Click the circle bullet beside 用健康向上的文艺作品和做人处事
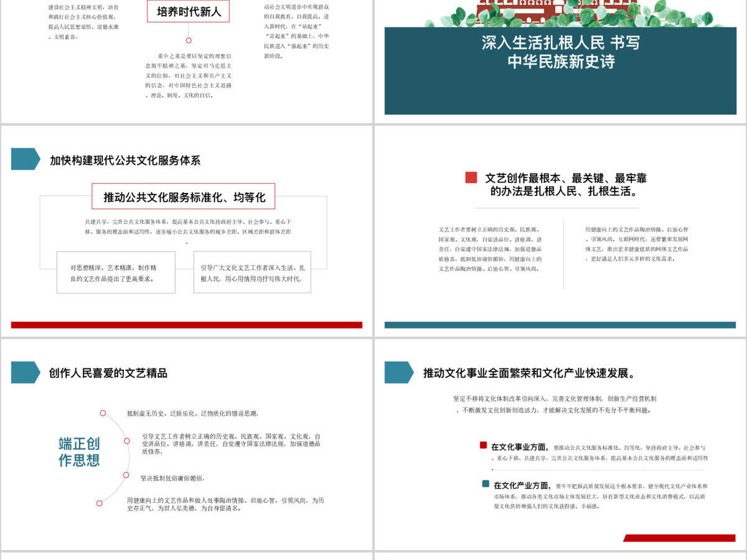This screenshot has width=747, height=560. coord(99,503)
